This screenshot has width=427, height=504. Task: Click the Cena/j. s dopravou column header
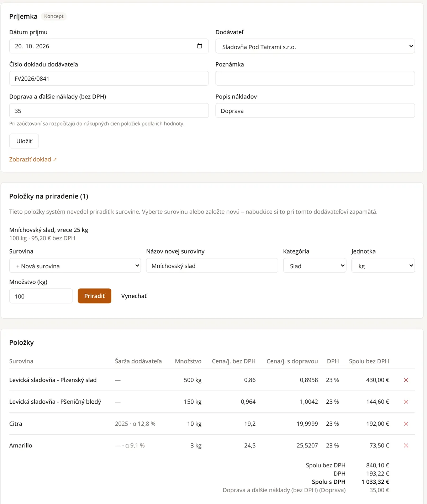tap(292, 361)
